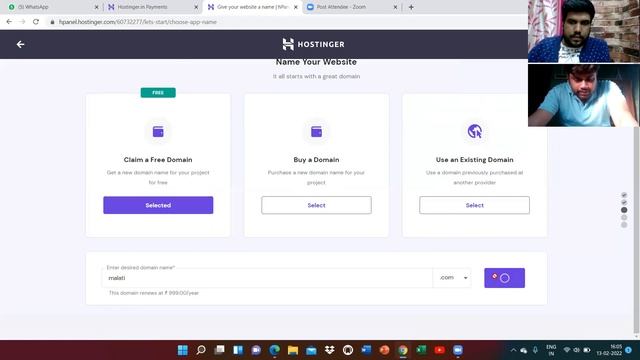Click the desired domain name field
This screenshot has width=640, height=360.
[x=267, y=278]
